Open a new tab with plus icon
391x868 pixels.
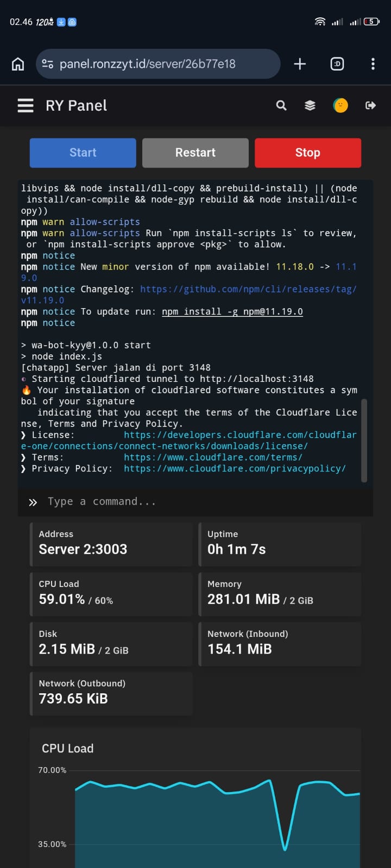(300, 64)
